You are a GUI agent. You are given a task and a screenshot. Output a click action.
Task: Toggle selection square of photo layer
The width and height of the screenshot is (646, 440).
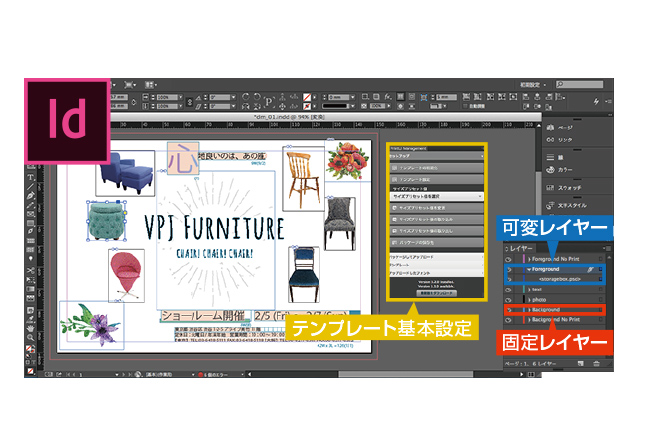click(x=601, y=300)
